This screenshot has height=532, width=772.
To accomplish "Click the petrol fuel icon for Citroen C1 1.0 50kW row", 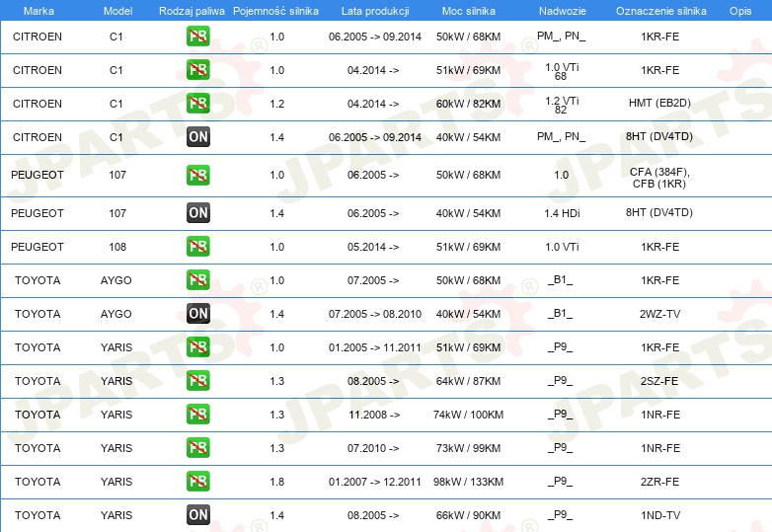I will 197,37.
